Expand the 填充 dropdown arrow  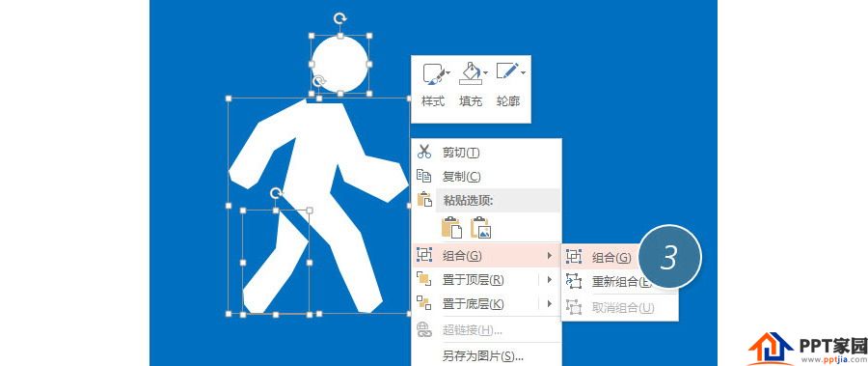tap(485, 72)
